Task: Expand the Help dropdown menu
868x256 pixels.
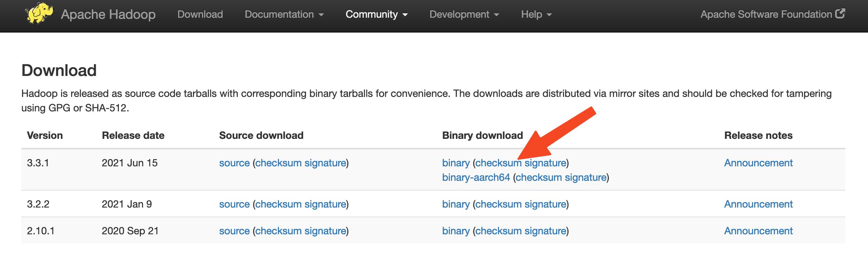Action: pyautogui.click(x=536, y=14)
